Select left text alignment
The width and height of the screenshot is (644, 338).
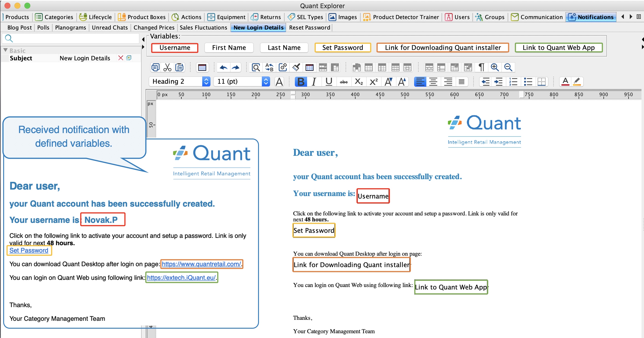pos(420,81)
